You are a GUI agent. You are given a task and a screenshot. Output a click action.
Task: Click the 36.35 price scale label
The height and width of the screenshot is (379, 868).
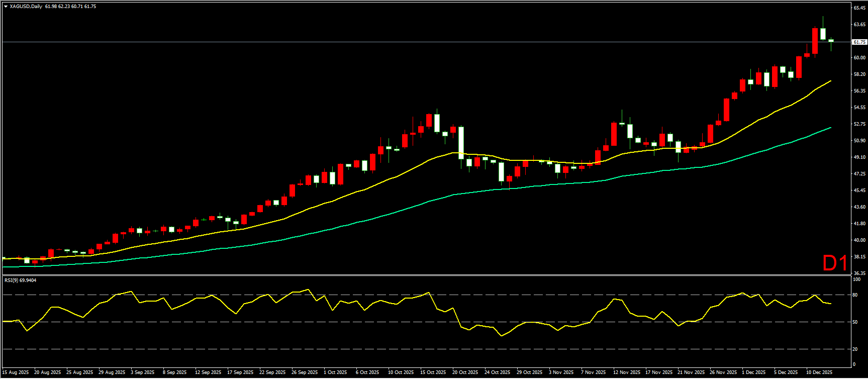[x=859, y=273]
